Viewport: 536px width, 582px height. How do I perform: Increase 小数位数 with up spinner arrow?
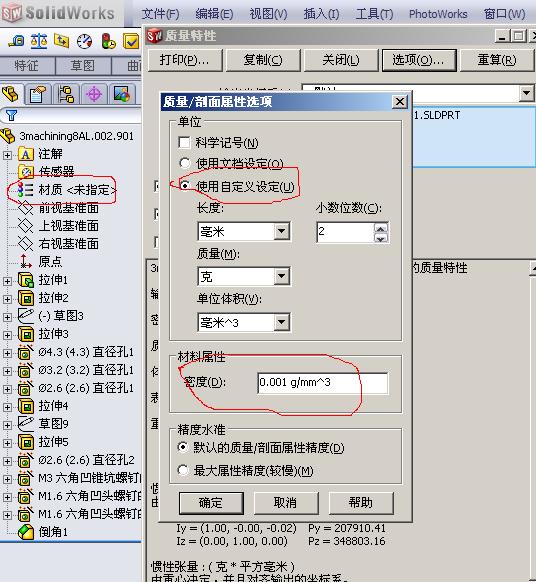click(380, 228)
